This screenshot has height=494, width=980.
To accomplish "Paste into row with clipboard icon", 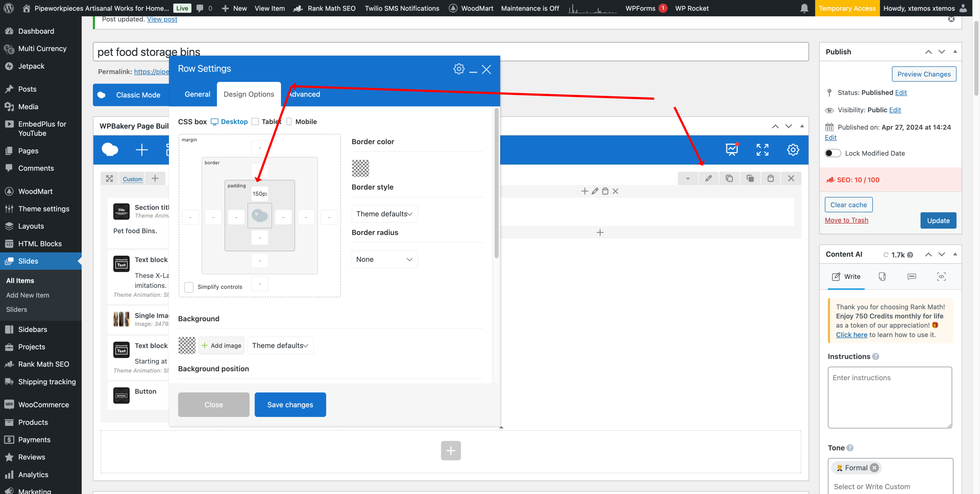I will coord(770,178).
